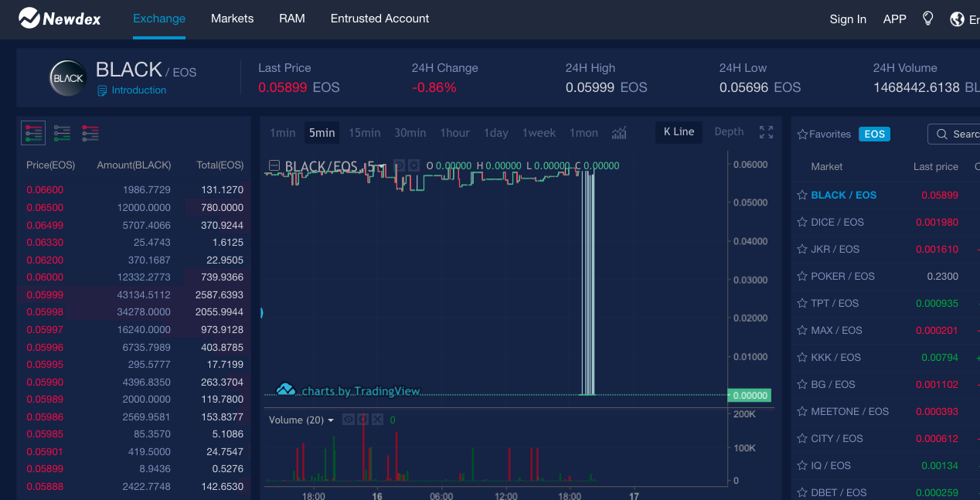The width and height of the screenshot is (980, 500).
Task: Toggle favorite star for POKER / EOS
Action: [x=802, y=276]
